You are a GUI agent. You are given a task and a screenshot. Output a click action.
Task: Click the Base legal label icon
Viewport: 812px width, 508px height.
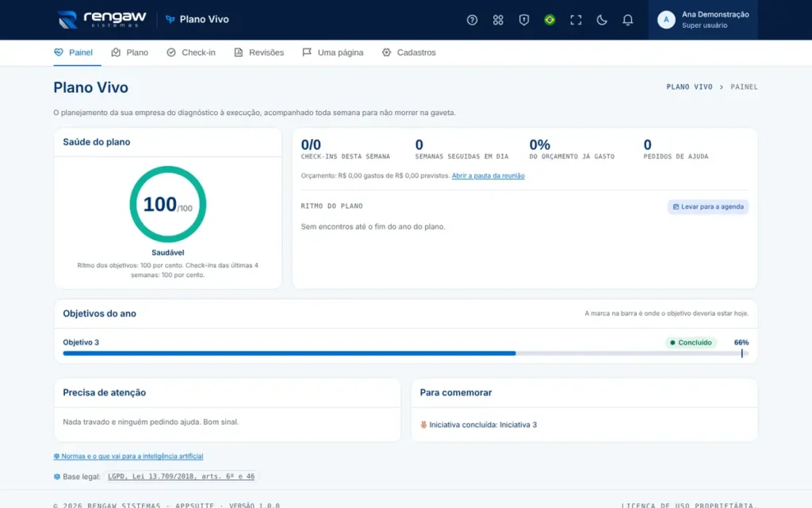56,476
